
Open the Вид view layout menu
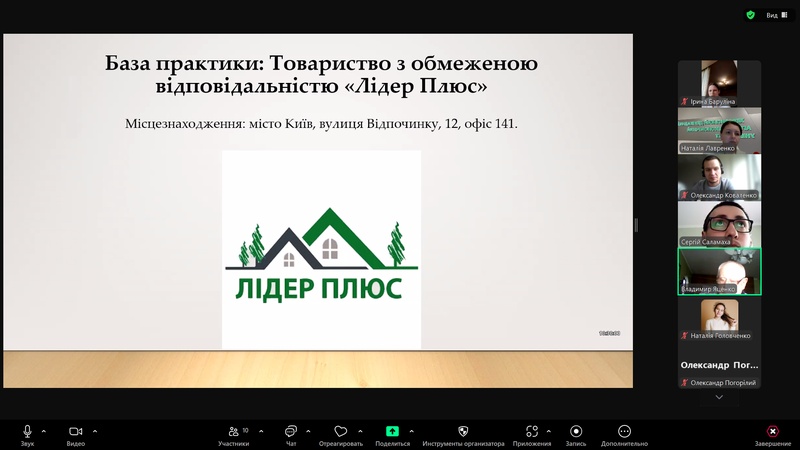(777, 15)
